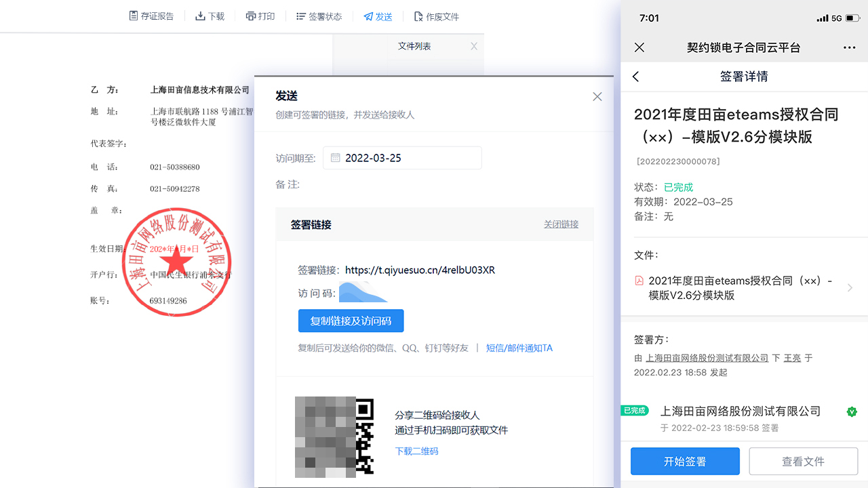The image size is (868, 488).
Task: Go back with the 签署详情 back arrow
Action: point(635,77)
